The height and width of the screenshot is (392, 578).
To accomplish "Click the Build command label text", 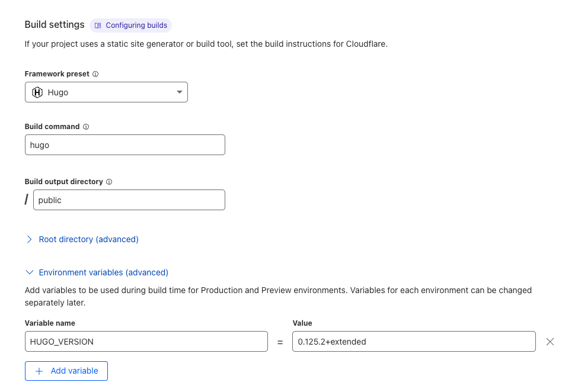I will tap(52, 127).
